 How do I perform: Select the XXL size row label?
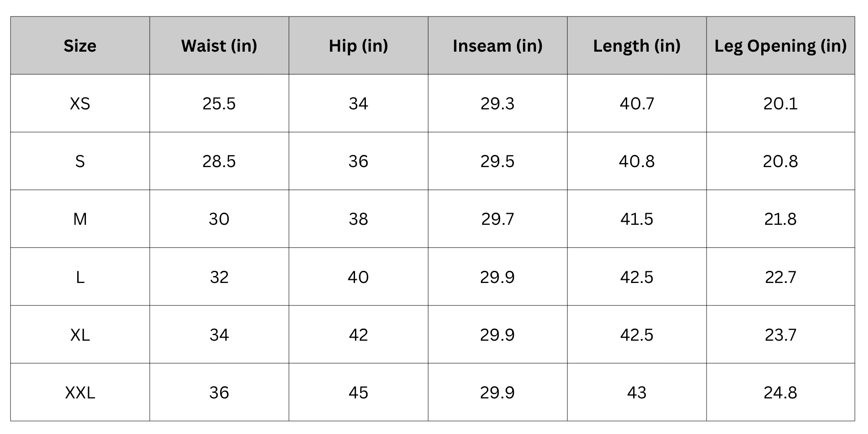tap(80, 393)
